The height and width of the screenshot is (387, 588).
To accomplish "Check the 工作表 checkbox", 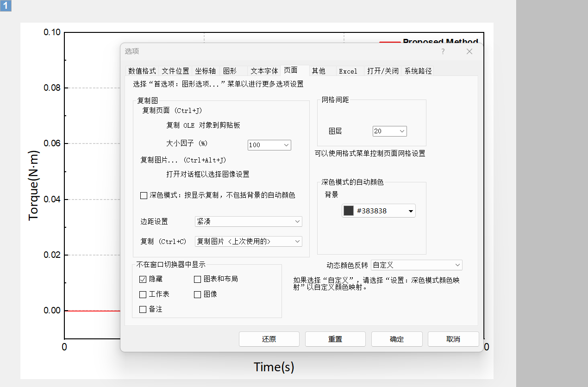I will (x=143, y=294).
